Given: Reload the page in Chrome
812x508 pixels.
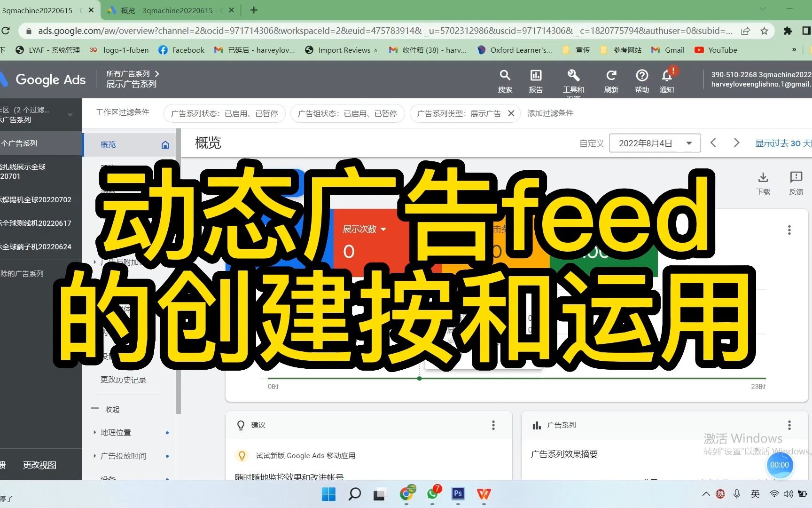Looking at the screenshot, I should [x=6, y=31].
